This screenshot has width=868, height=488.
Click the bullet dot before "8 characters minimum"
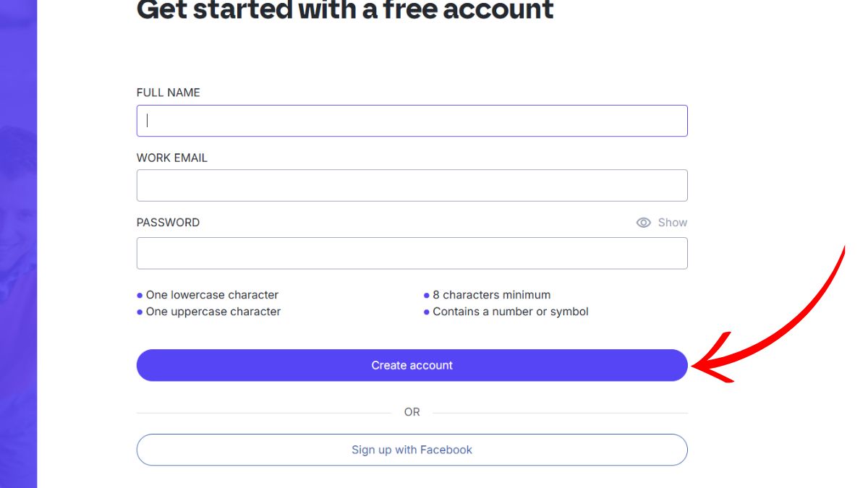point(427,296)
